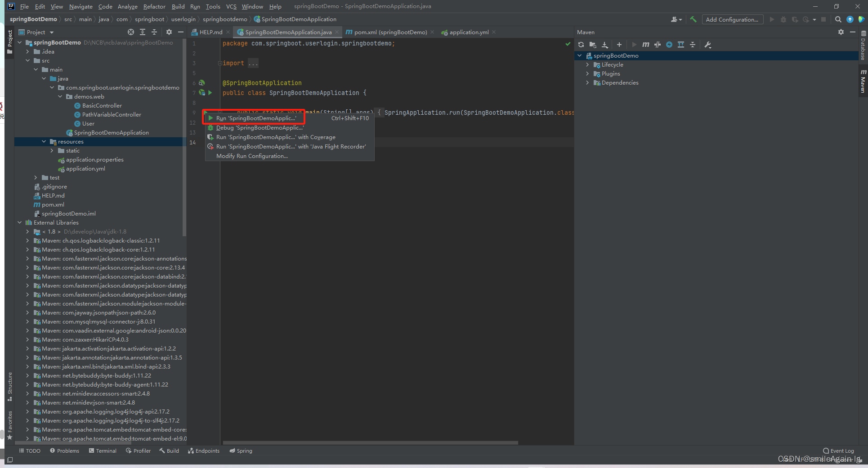Click the Build Project hammer icon

(693, 19)
